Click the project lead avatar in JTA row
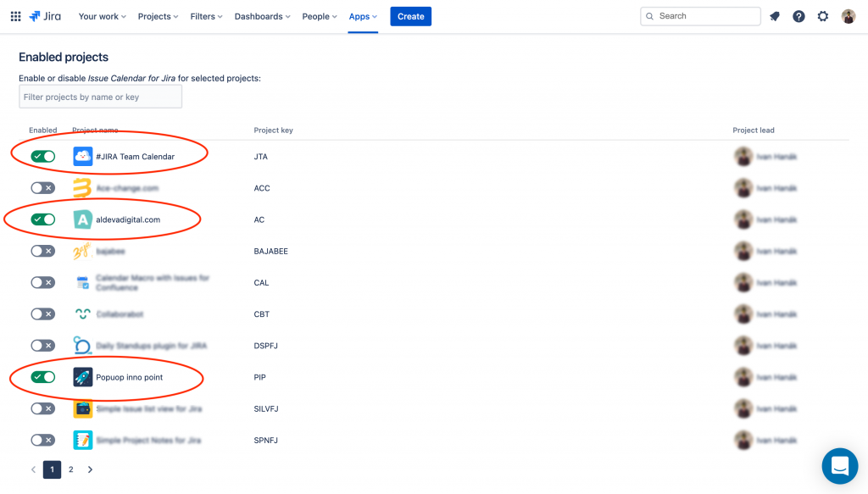868x494 pixels. (x=743, y=157)
